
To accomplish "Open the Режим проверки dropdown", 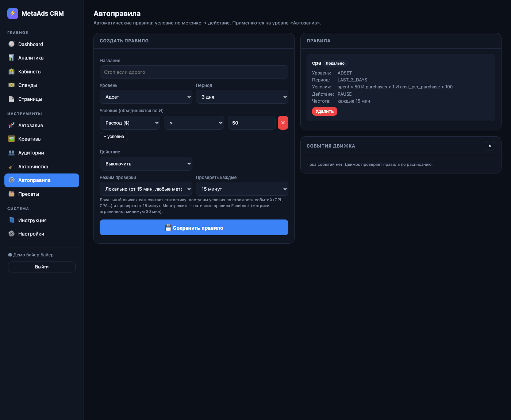I will tap(146, 189).
